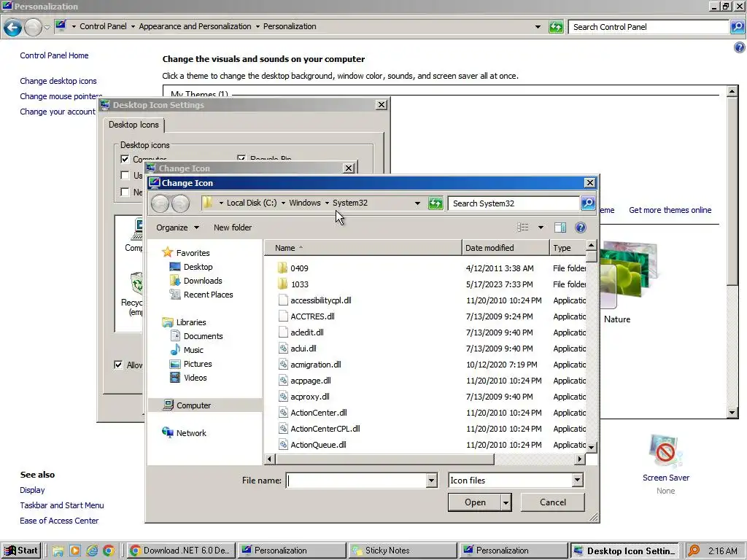Select the Downloads icon under Favorites

click(x=175, y=281)
